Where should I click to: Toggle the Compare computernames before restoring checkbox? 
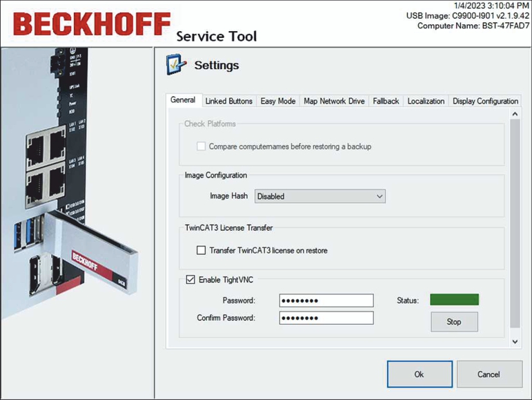coord(201,146)
